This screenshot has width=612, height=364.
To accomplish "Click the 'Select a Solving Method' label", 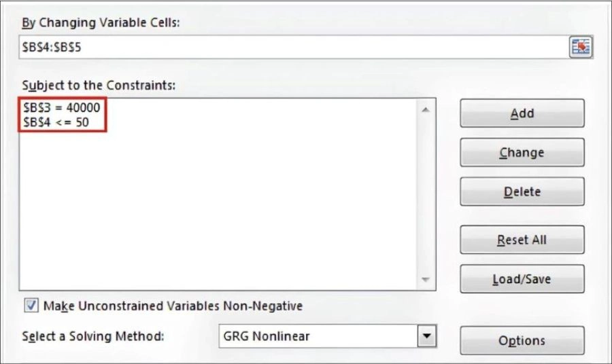I will pos(93,337).
